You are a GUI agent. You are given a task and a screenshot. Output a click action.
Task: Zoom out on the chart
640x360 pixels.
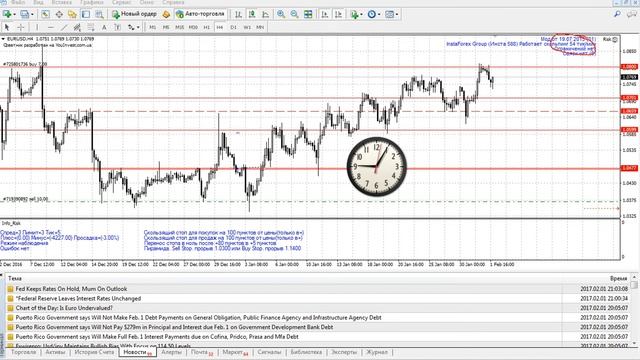click(x=294, y=14)
